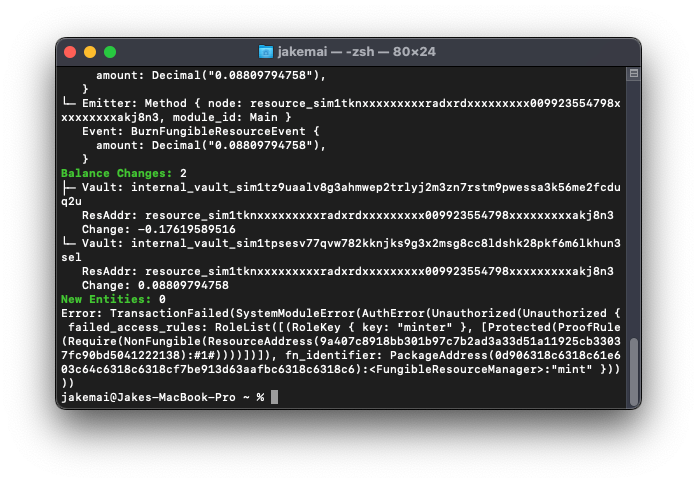697x483 pixels.
Task: Click the shell prompt cursor block
Action: pos(274,397)
